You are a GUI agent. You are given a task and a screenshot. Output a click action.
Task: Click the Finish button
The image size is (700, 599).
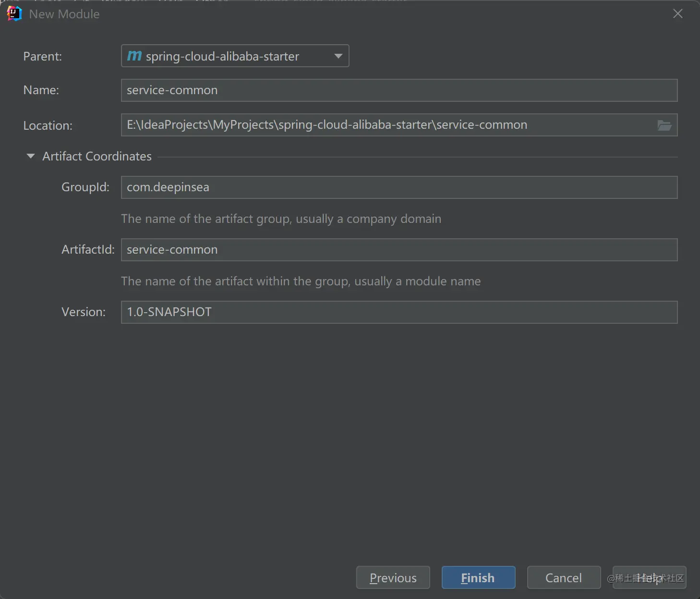pyautogui.click(x=478, y=577)
